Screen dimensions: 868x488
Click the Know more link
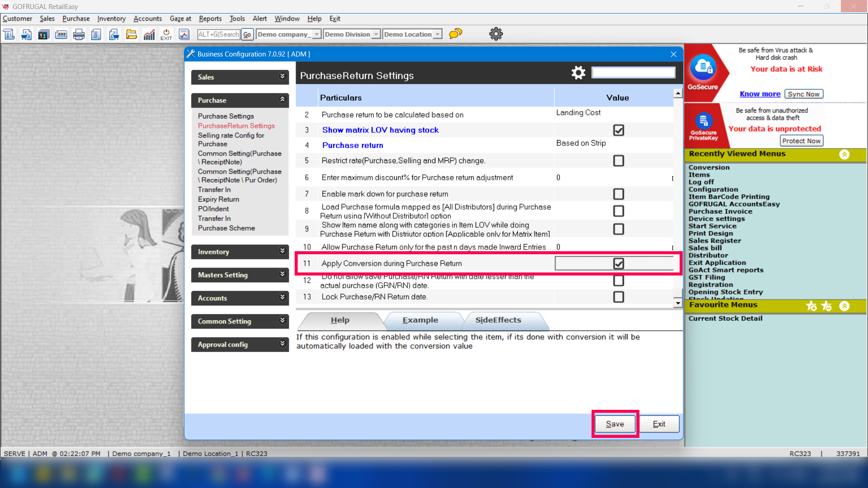pyautogui.click(x=759, y=94)
